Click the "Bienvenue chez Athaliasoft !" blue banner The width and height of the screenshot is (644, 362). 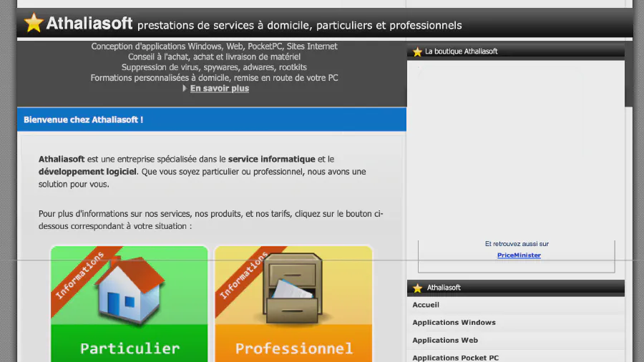(x=211, y=119)
